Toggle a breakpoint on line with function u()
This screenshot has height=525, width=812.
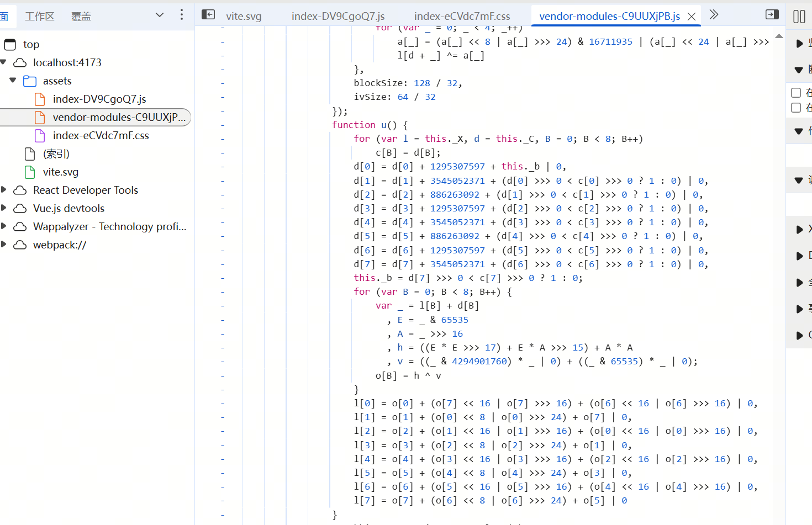point(223,125)
